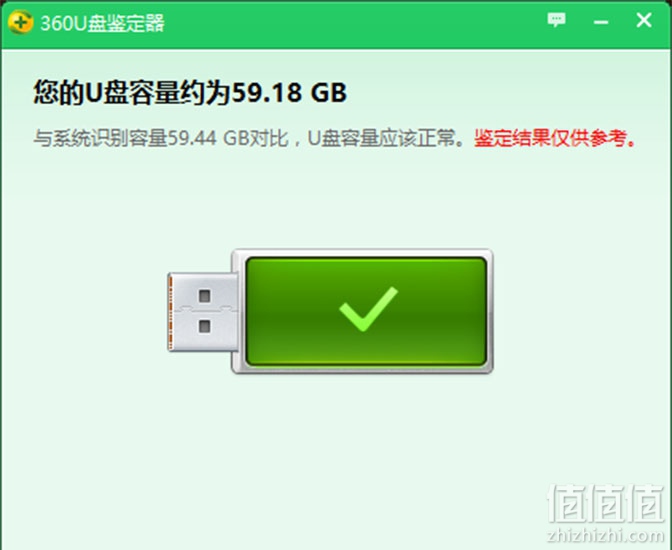This screenshot has height=550, width=672.
Task: Click the 360 logo icon in title bar
Action: (20, 22)
